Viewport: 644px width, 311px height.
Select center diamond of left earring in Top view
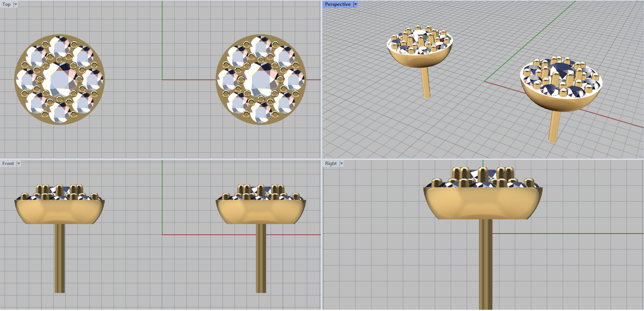pyautogui.click(x=59, y=79)
